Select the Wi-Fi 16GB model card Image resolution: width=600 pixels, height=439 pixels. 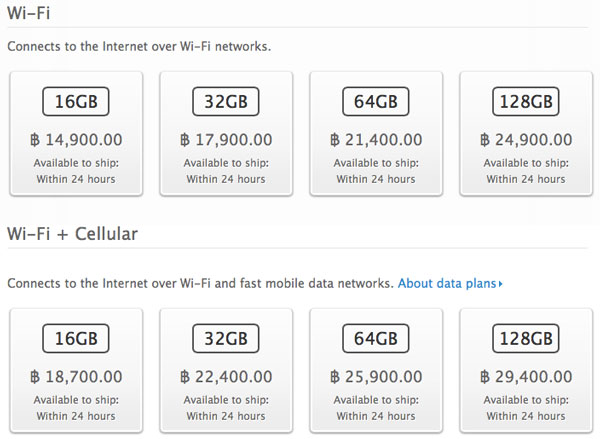coord(76,134)
